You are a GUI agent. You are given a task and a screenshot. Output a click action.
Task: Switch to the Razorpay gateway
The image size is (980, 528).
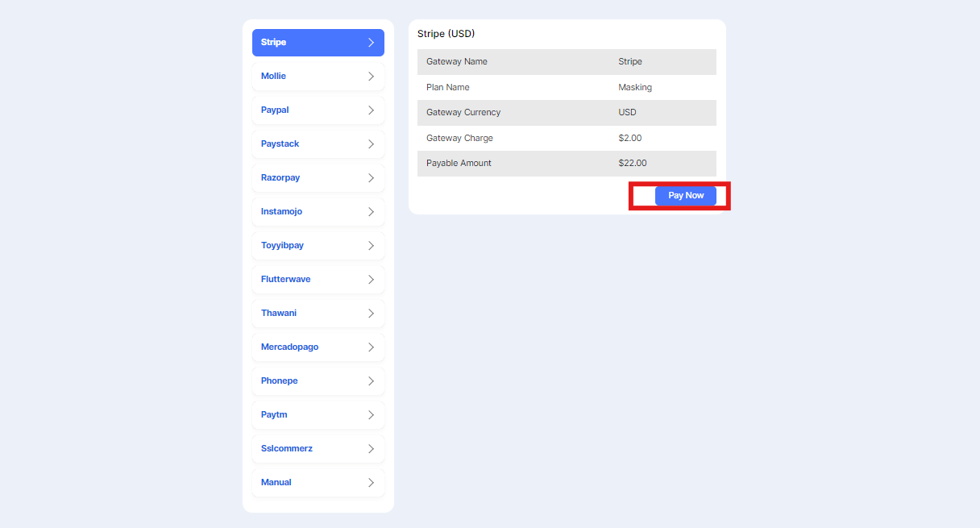click(x=318, y=178)
